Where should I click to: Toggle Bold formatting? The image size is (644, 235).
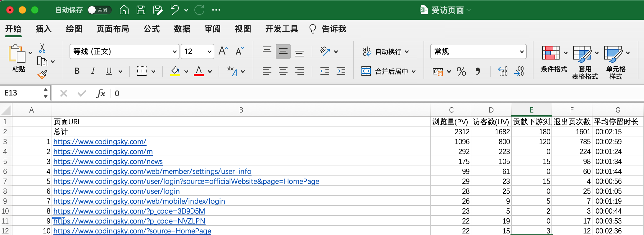[x=77, y=71]
